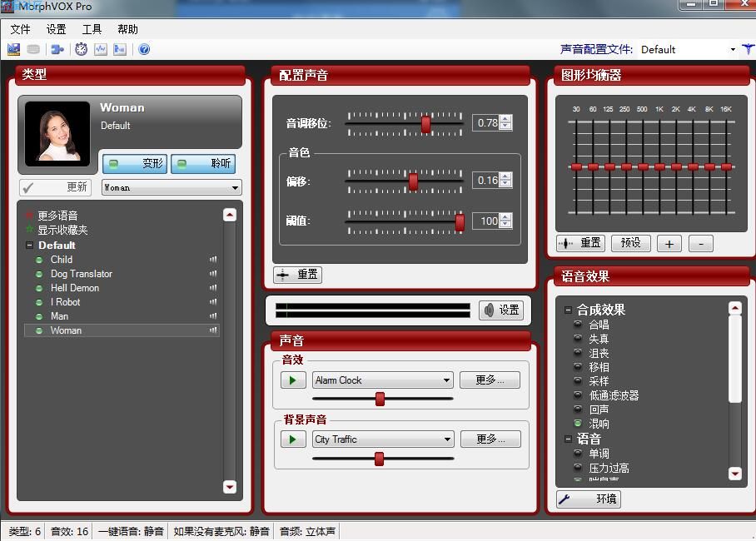Open the 文件 menu

click(x=20, y=29)
